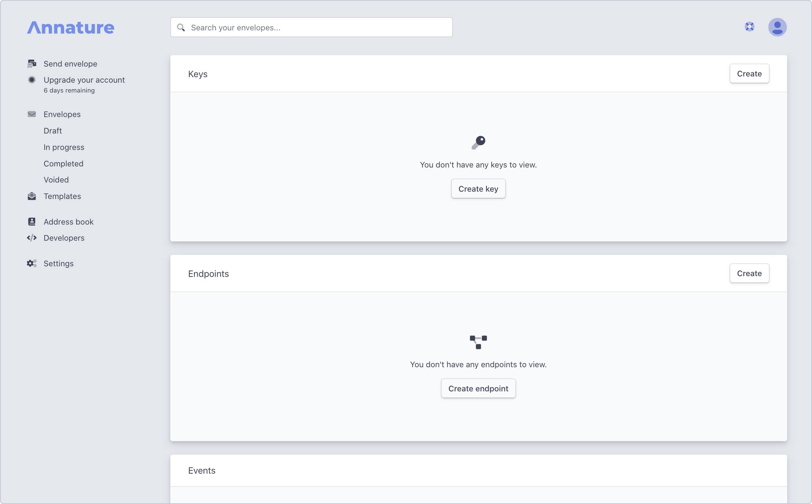Click the Developers code icon
Screen dimensions: 812x504
[x=32, y=238]
